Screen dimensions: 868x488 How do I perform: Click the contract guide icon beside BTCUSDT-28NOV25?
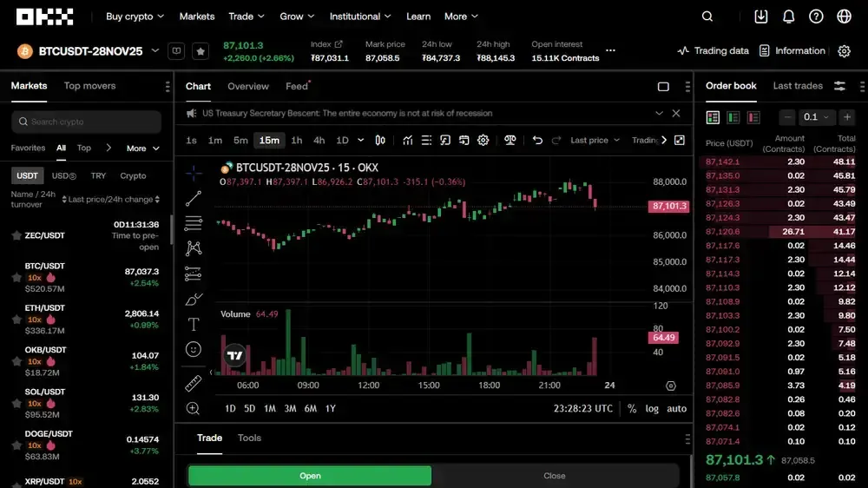(176, 51)
